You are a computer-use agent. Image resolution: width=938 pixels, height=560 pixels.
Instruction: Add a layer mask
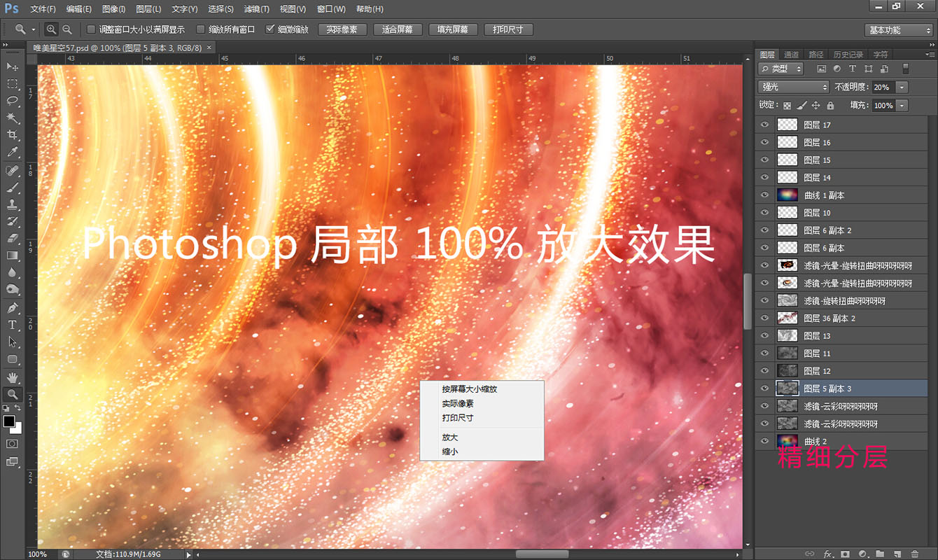point(845,554)
